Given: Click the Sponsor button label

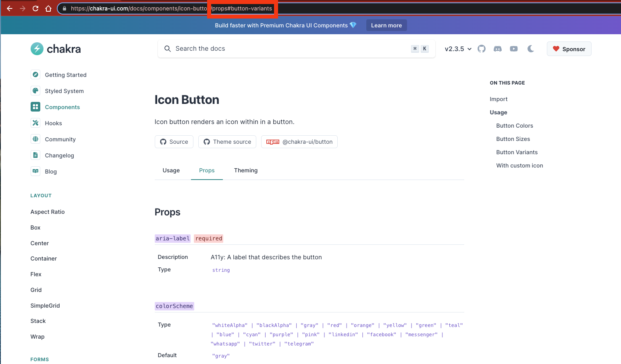Looking at the screenshot, I should click(574, 49).
